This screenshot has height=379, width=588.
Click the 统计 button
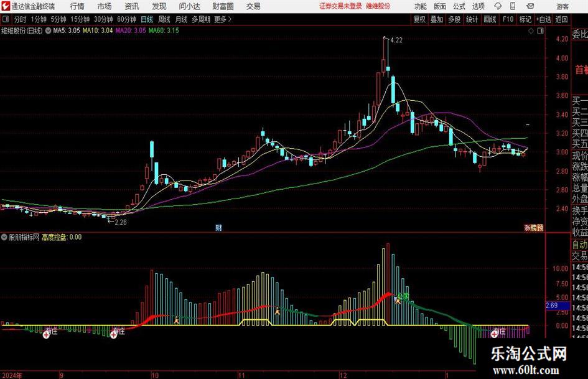pyautogui.click(x=472, y=19)
